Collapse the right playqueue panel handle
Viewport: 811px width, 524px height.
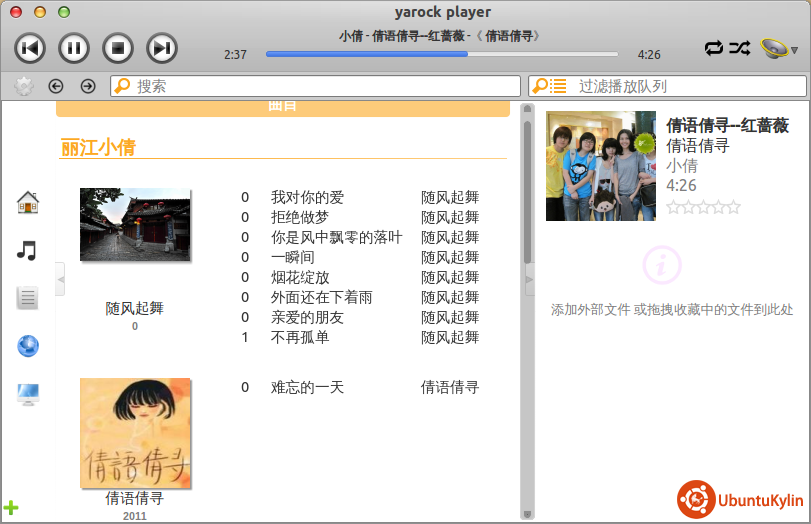(530, 279)
